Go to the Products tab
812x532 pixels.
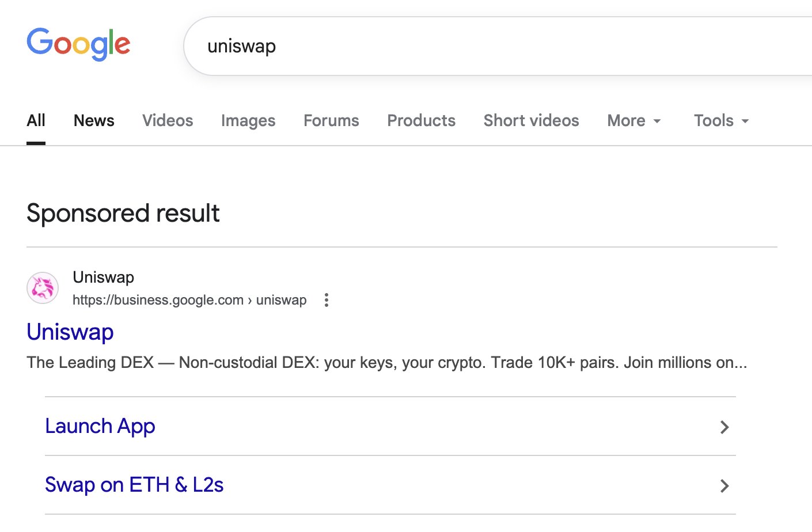(421, 121)
